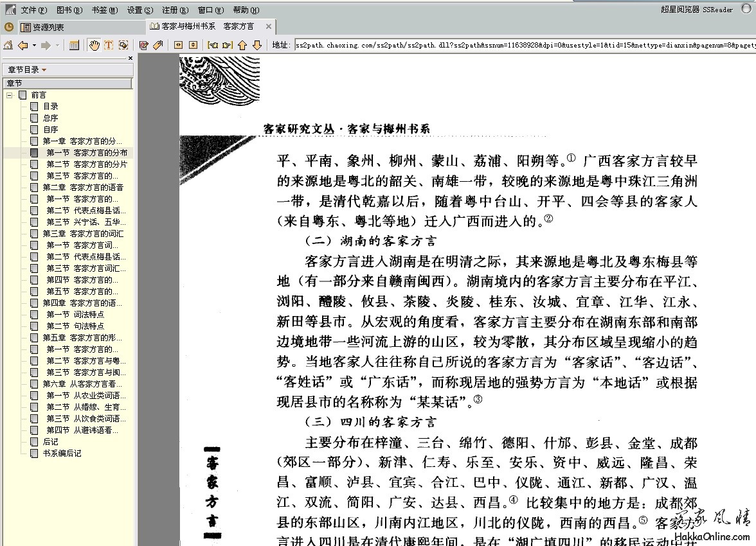Click the region capture tool icon
The height and width of the screenshot is (546, 756).
pyautogui.click(x=123, y=45)
